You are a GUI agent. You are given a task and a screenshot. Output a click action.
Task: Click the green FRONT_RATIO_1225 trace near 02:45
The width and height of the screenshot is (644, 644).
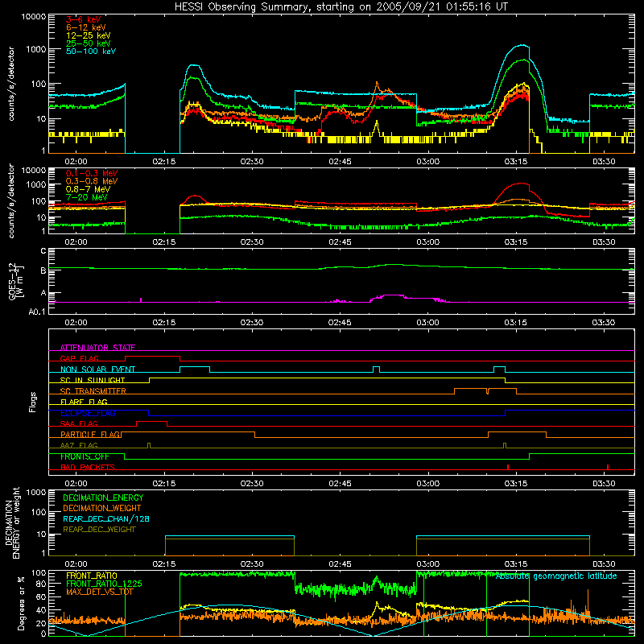[x=340, y=589]
